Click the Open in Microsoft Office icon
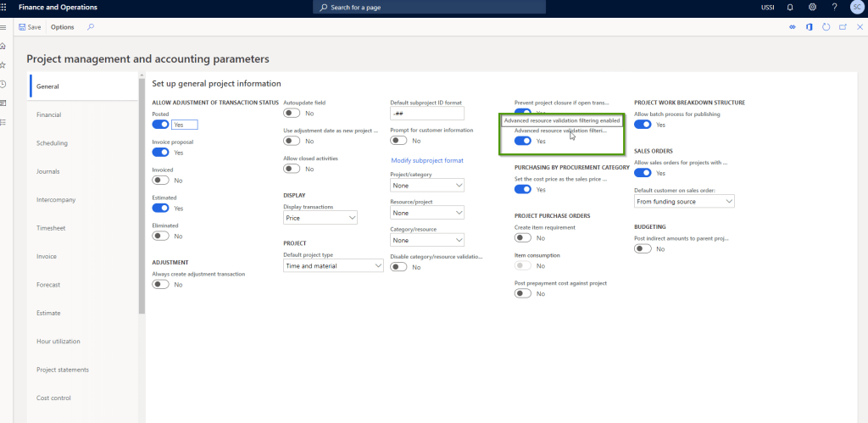 click(x=810, y=27)
